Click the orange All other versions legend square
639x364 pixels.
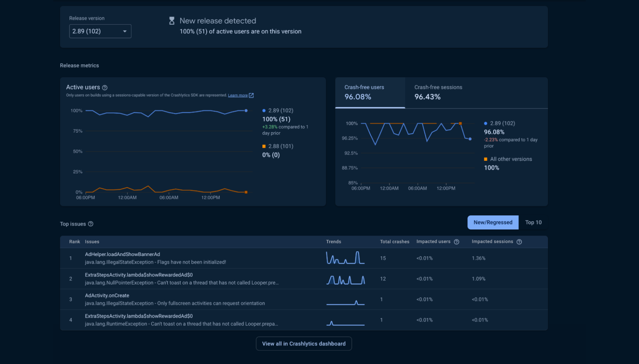click(486, 159)
